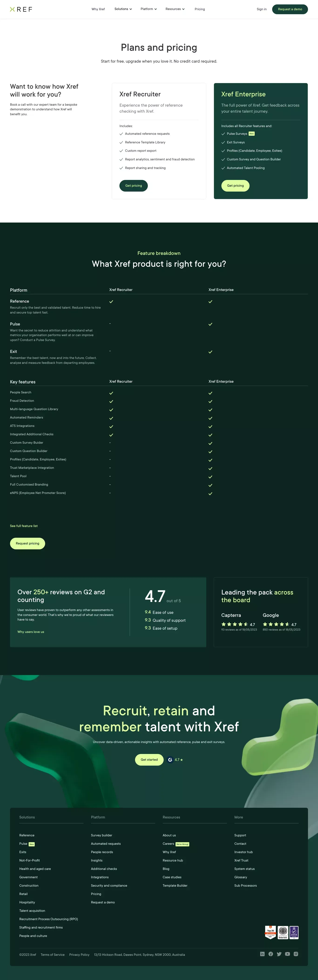Open Security and compliance footer link

109,886
